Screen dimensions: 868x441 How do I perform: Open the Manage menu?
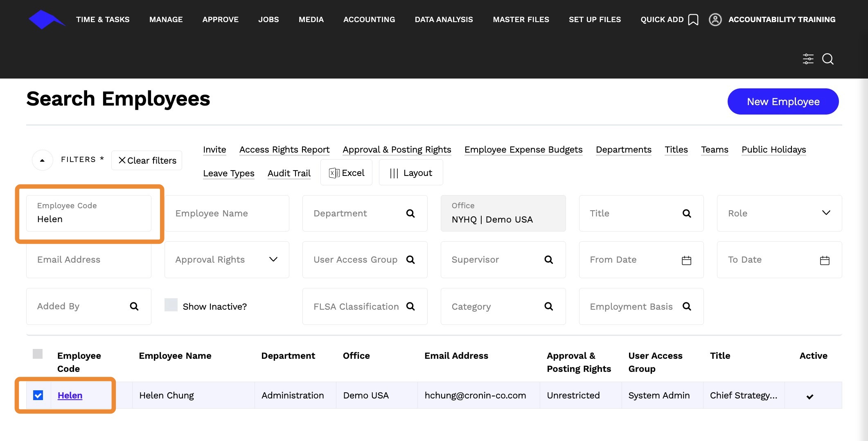[166, 19]
